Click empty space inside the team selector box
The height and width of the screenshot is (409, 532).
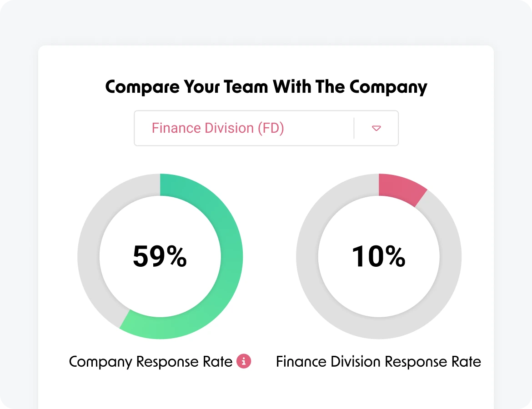[x=318, y=128]
